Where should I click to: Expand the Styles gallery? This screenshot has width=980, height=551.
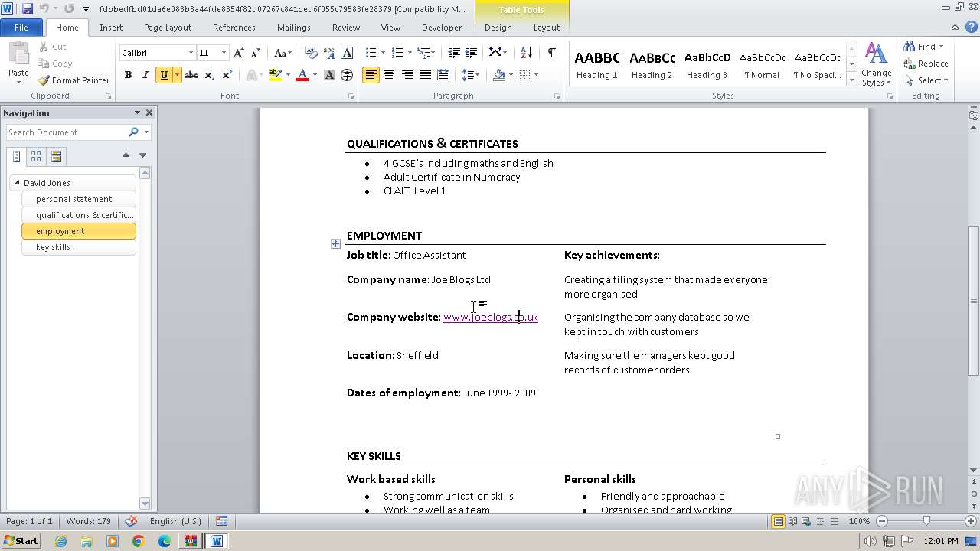tap(851, 79)
